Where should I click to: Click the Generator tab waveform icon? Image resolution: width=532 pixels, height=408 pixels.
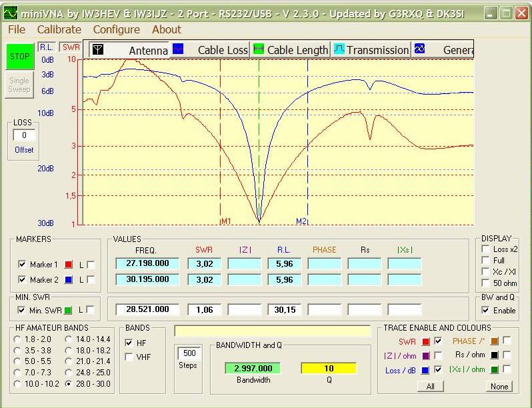(420, 49)
